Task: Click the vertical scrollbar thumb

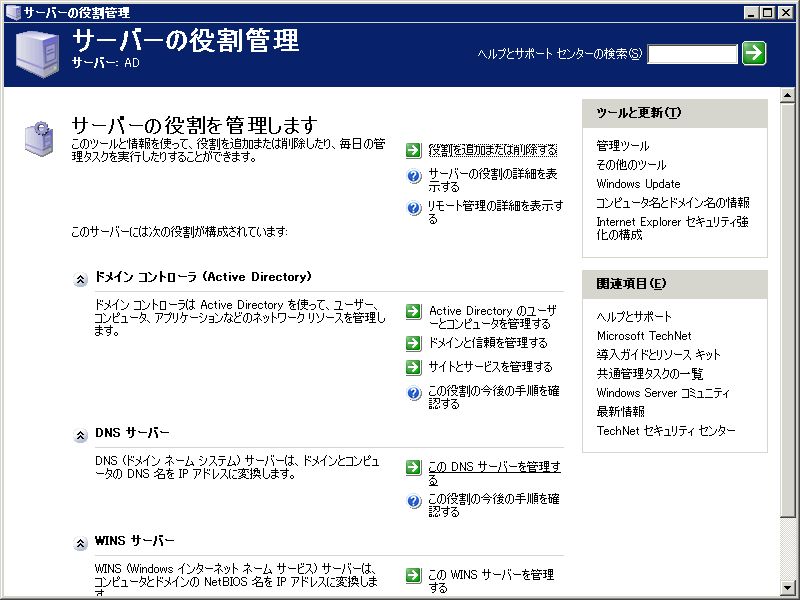Action: click(x=787, y=310)
